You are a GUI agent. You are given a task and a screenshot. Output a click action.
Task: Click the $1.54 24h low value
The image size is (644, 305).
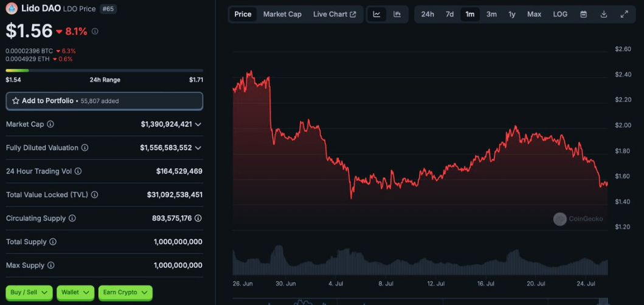pos(13,80)
